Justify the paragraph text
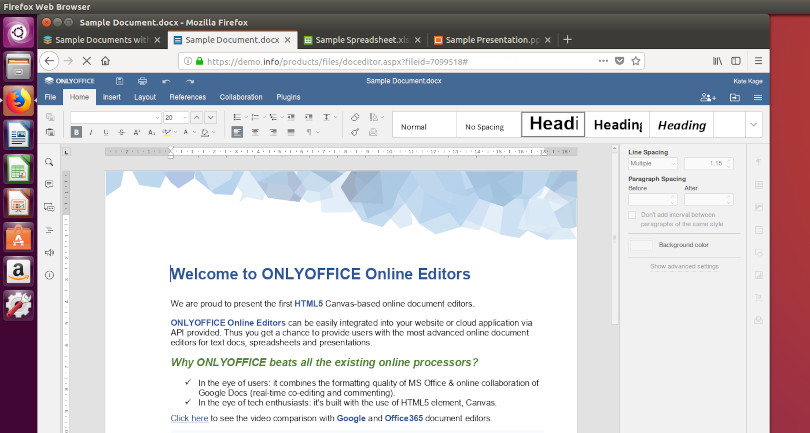810x433 pixels. [291, 132]
